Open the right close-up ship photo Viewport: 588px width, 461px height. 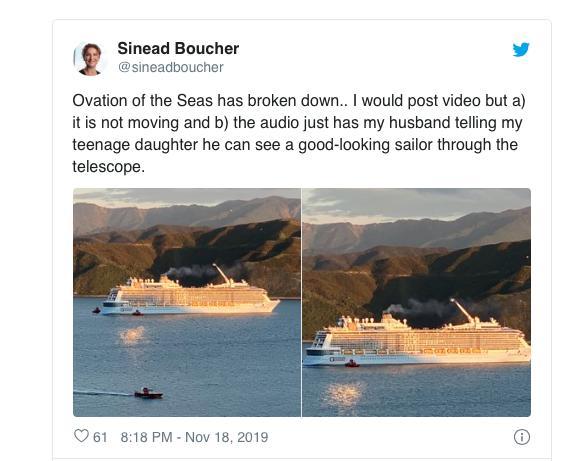click(x=416, y=302)
